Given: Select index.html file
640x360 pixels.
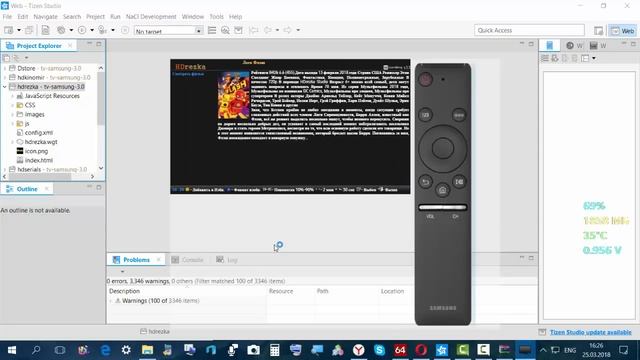Looking at the screenshot, I should coord(35,160).
